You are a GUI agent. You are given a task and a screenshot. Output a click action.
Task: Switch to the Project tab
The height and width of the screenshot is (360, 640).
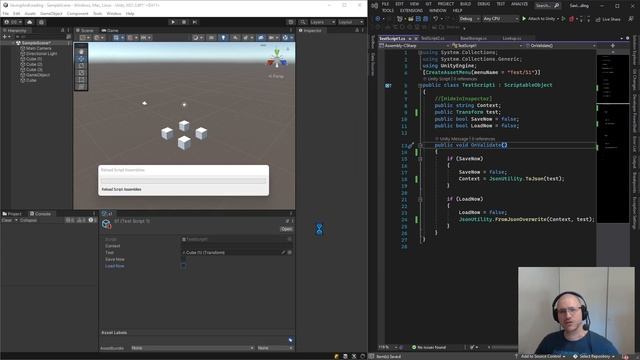pos(12,213)
